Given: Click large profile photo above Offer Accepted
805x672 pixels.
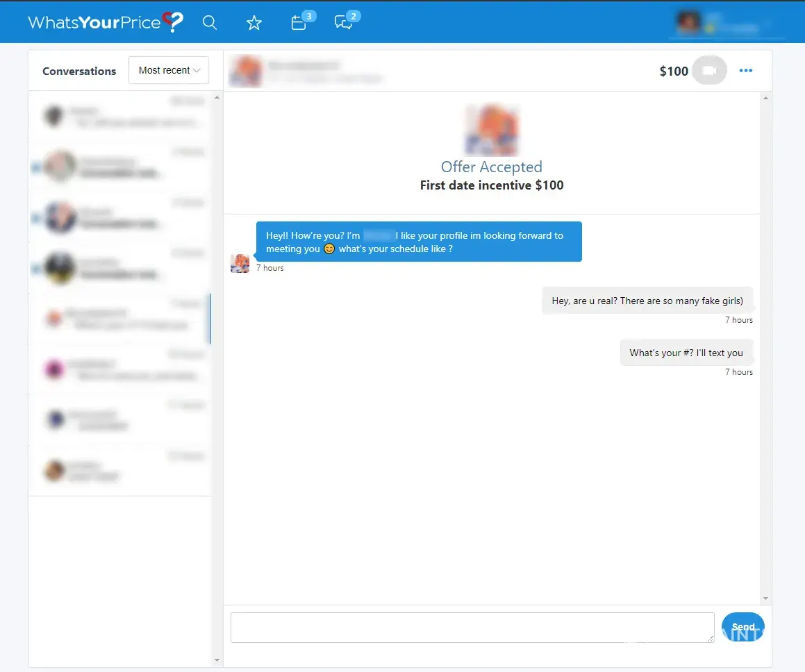Looking at the screenshot, I should tap(492, 131).
